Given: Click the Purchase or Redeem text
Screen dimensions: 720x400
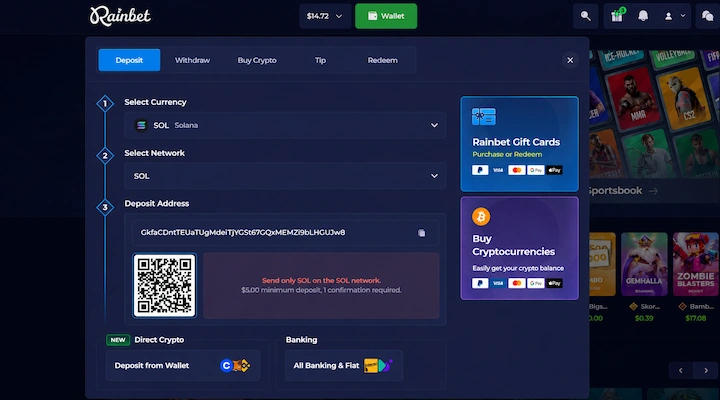Looking at the screenshot, I should point(507,155).
